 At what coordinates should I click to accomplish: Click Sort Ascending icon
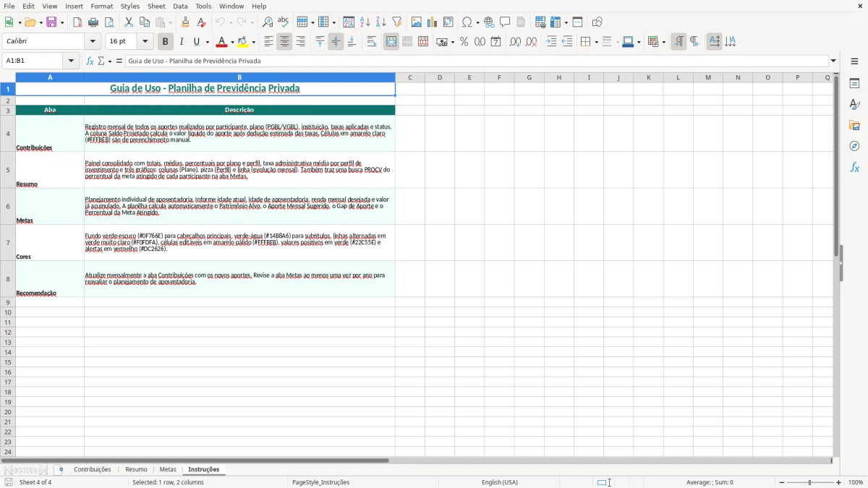pos(365,22)
